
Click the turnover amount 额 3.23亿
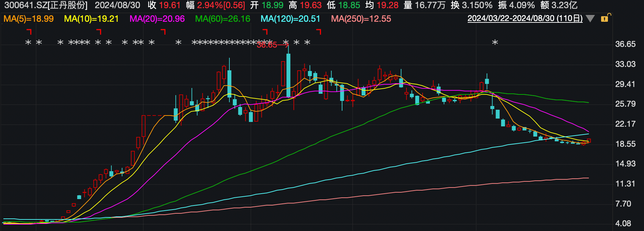[559, 5]
